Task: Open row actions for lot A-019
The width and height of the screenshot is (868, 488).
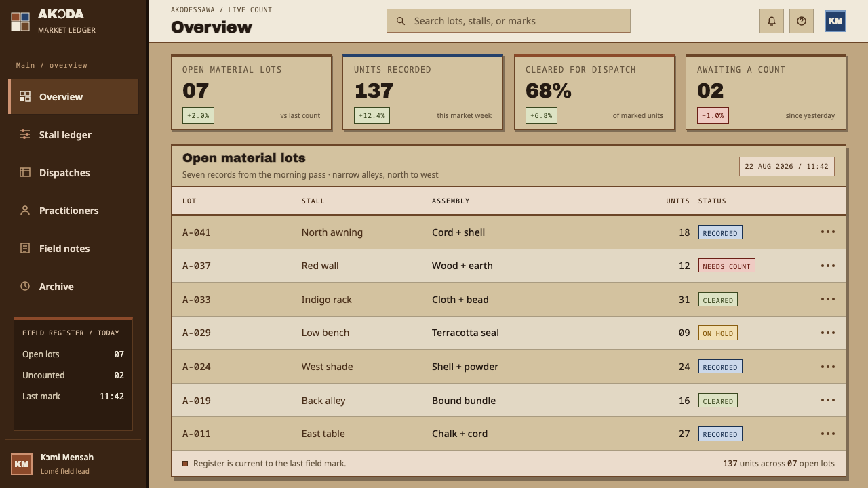Action: point(828,400)
